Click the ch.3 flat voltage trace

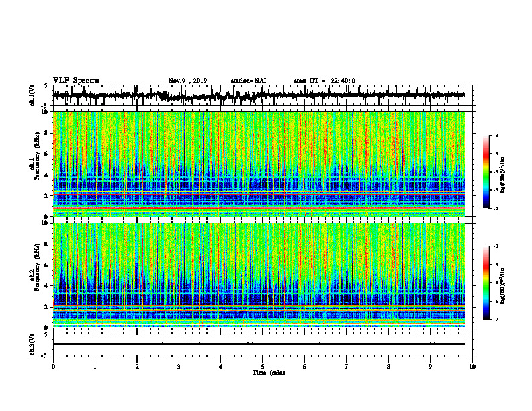[x=259, y=345]
